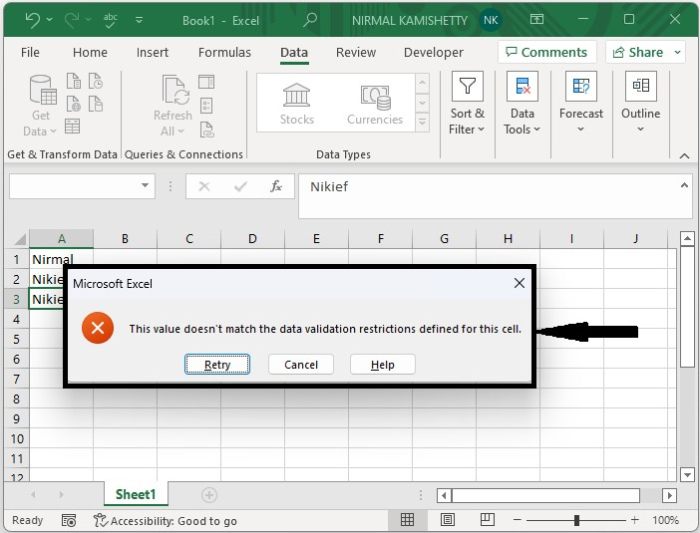Switch to Page Break Preview icon
Viewport: 700px width, 533px height.
pyautogui.click(x=487, y=520)
